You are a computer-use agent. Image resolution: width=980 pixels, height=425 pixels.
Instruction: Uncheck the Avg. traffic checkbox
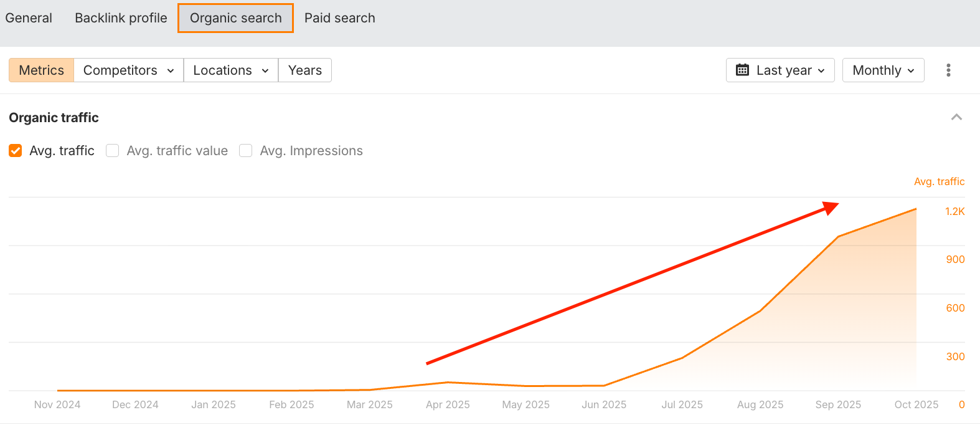click(16, 151)
